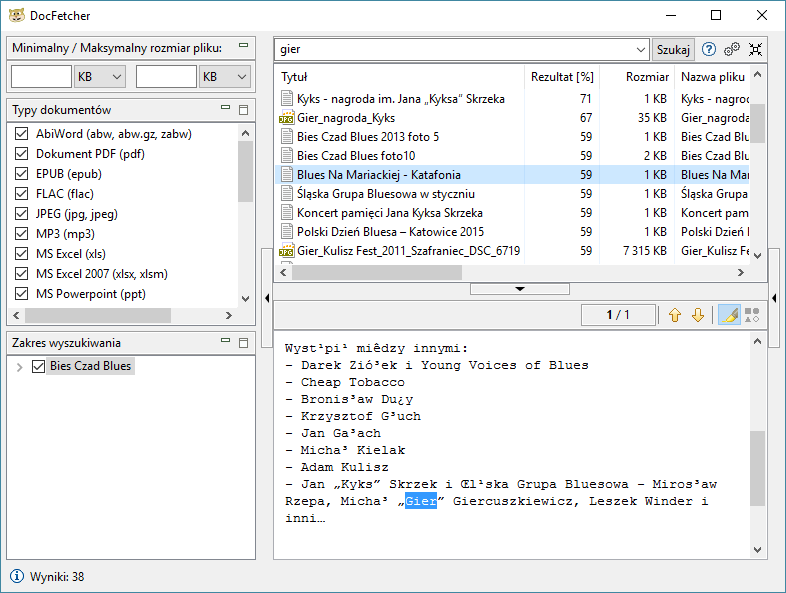This screenshot has height=593, width=786.
Task: Click the results horizontal scrollbar thumb
Action: pos(377,273)
